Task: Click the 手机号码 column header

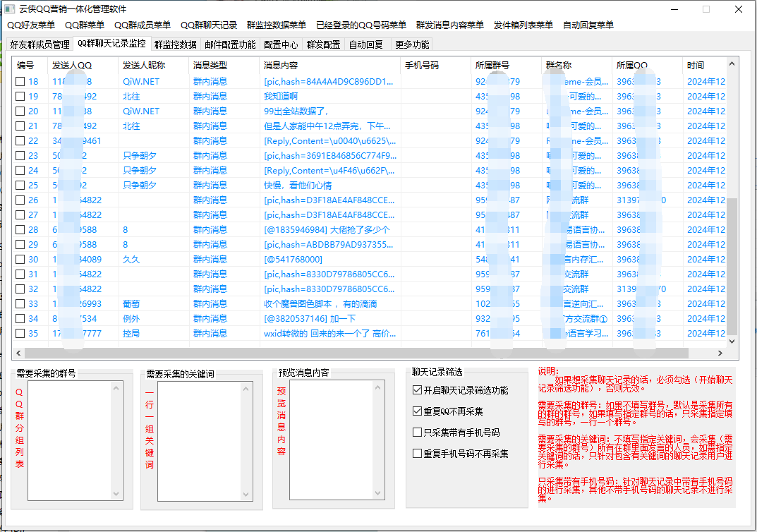Action: pyautogui.click(x=436, y=65)
